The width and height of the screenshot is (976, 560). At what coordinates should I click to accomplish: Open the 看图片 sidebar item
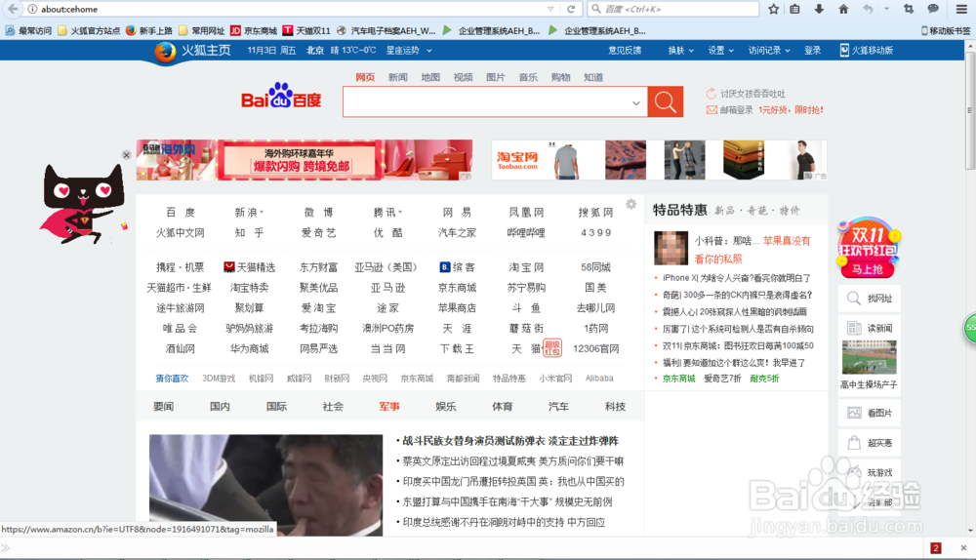click(x=869, y=413)
